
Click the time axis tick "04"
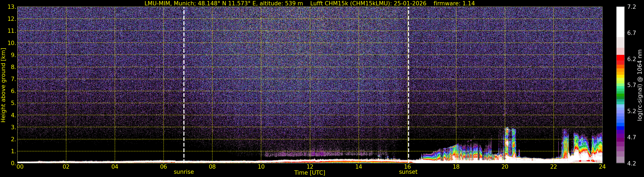(115, 167)
